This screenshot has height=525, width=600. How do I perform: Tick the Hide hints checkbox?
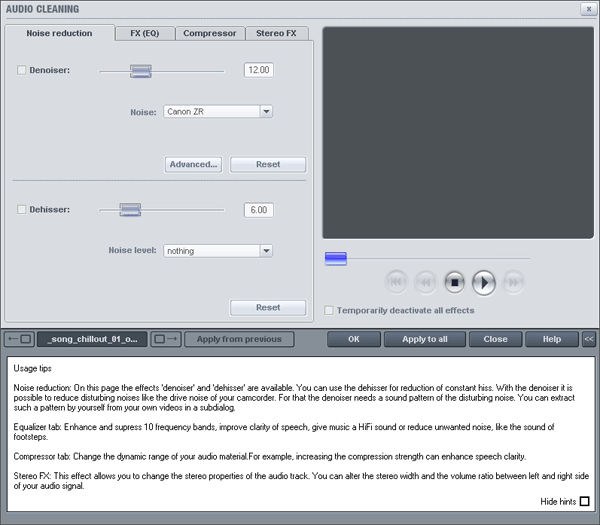584,501
